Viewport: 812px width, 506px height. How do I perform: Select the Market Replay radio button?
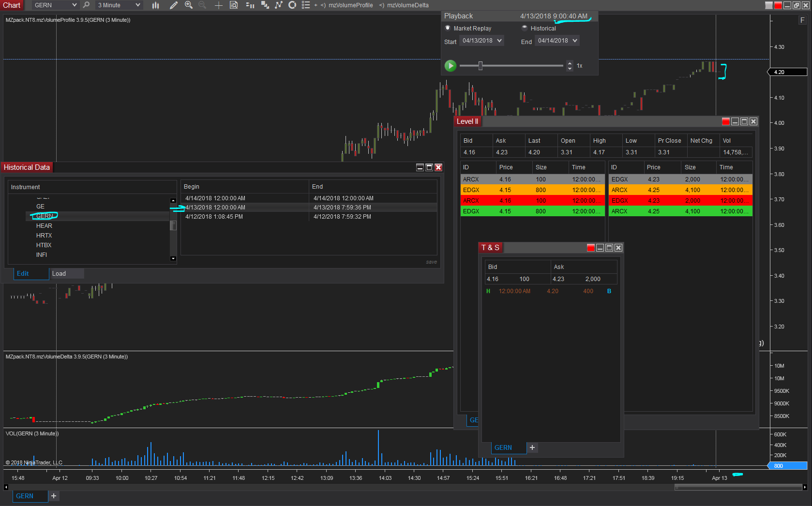[448, 28]
